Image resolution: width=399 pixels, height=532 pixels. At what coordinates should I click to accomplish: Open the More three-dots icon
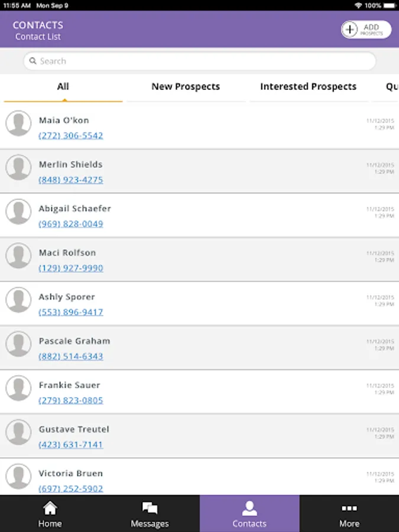[349, 508]
